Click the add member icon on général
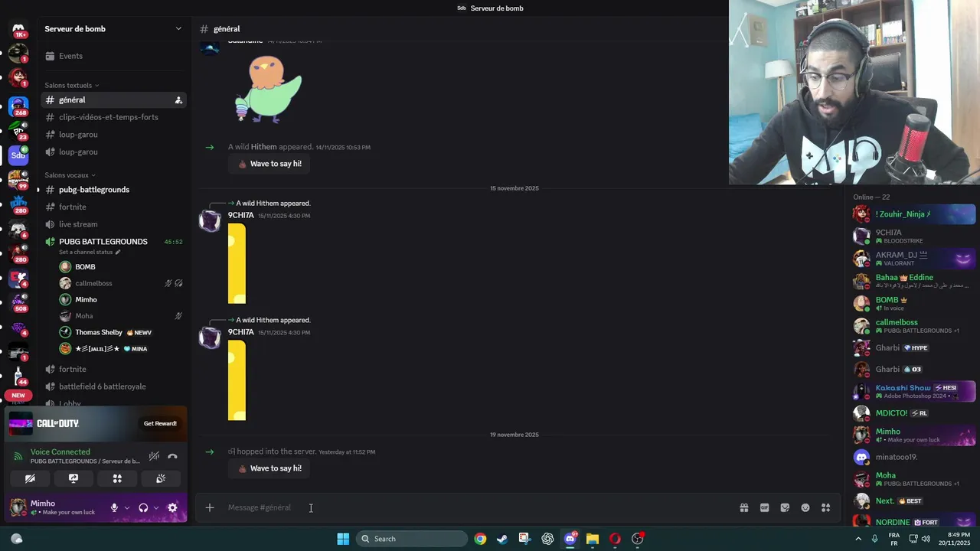The height and width of the screenshot is (551, 980). (178, 100)
